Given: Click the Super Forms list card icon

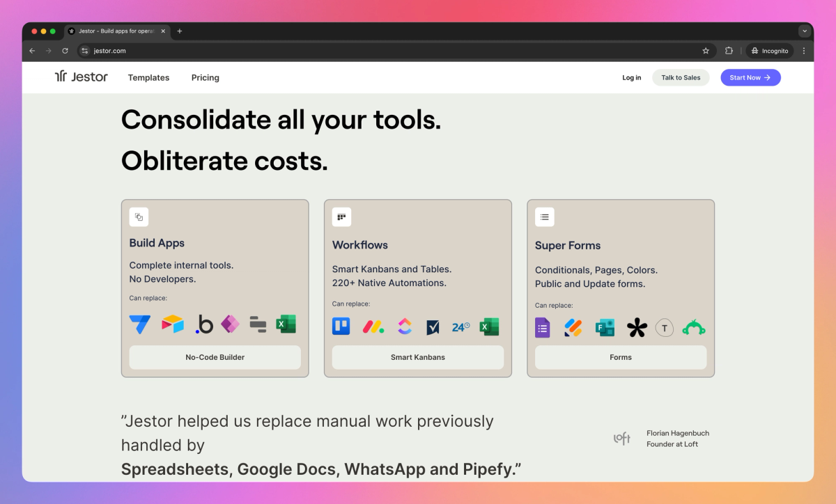Looking at the screenshot, I should click(545, 217).
